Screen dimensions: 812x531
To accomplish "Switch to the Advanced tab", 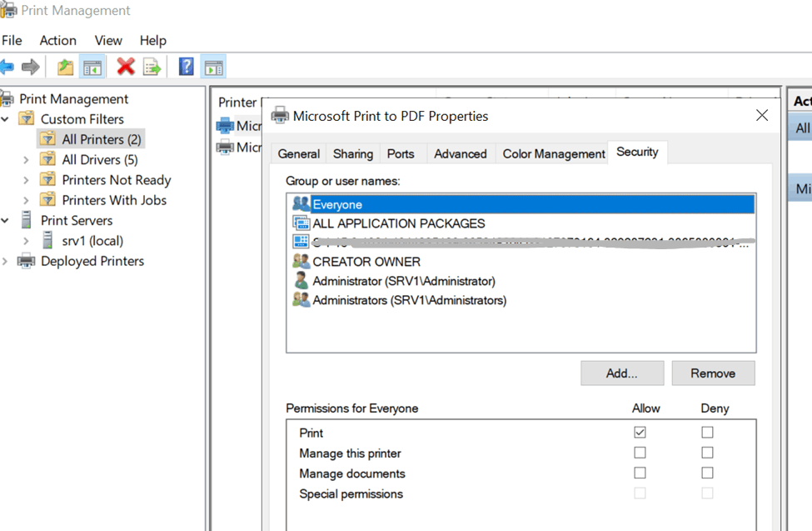I will [x=461, y=154].
